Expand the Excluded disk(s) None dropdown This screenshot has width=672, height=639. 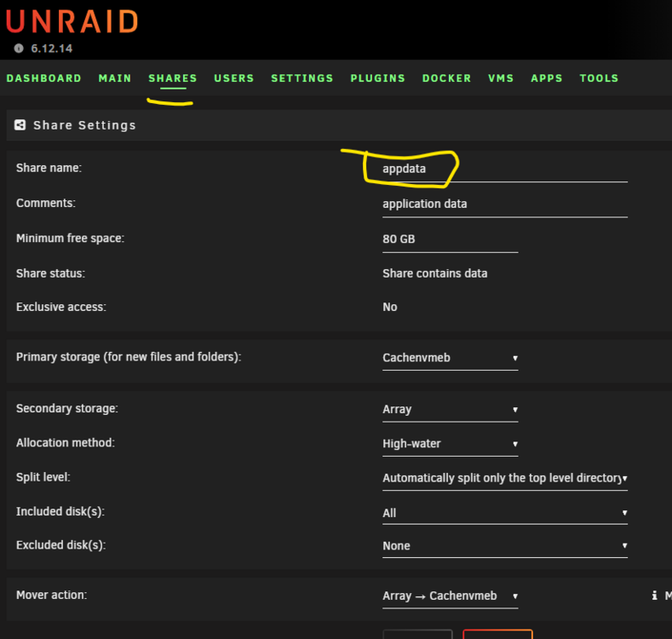(x=505, y=545)
